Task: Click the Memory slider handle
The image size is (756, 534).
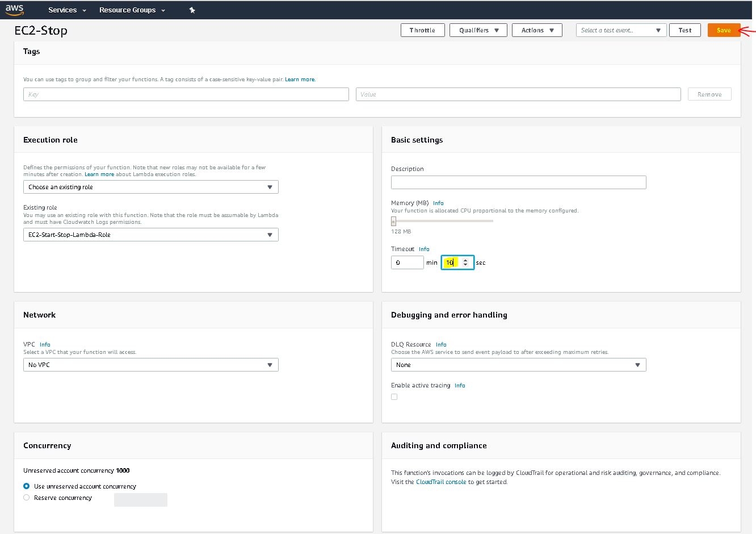Action: pos(393,221)
